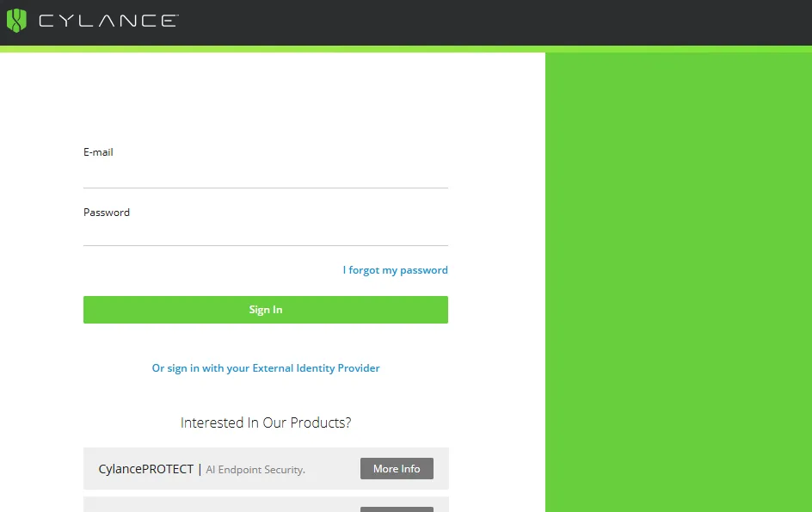Focus the Password input field
812x512 pixels.
(x=266, y=233)
